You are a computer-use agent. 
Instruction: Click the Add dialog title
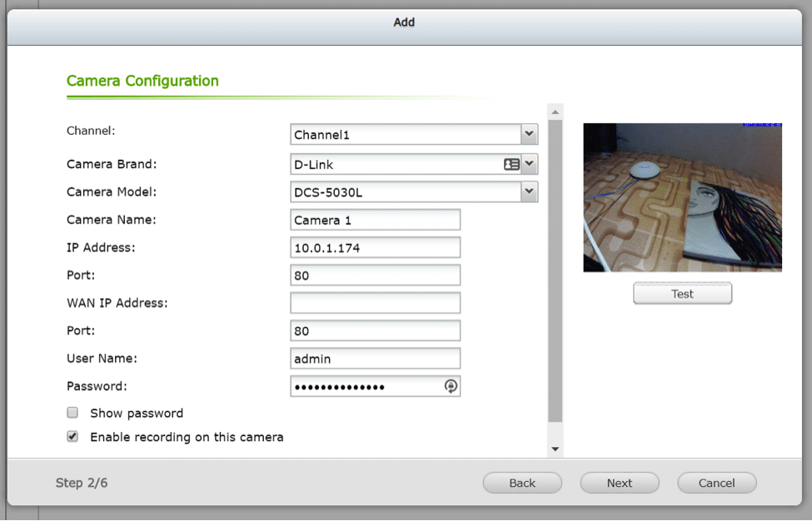point(404,22)
